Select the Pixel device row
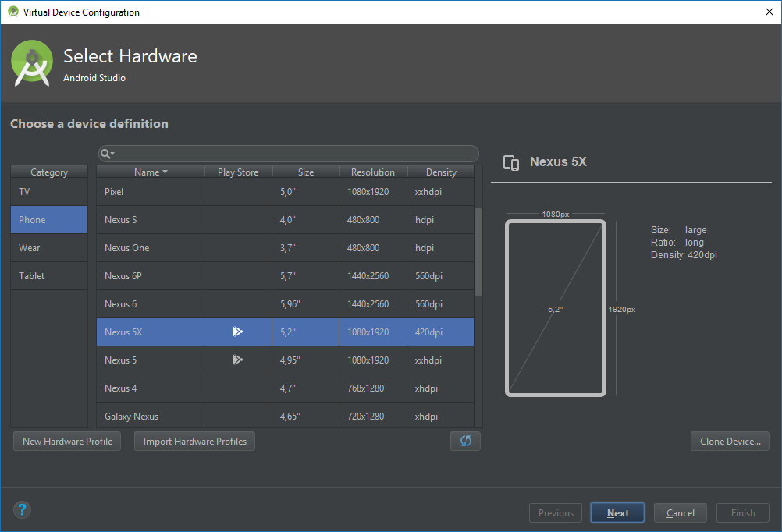 [286, 191]
